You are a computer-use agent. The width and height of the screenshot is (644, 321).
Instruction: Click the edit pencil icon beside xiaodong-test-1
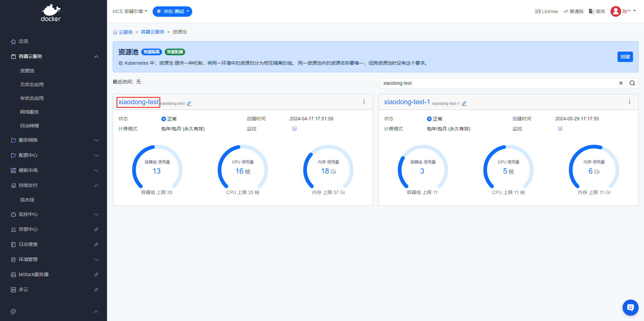(x=464, y=104)
